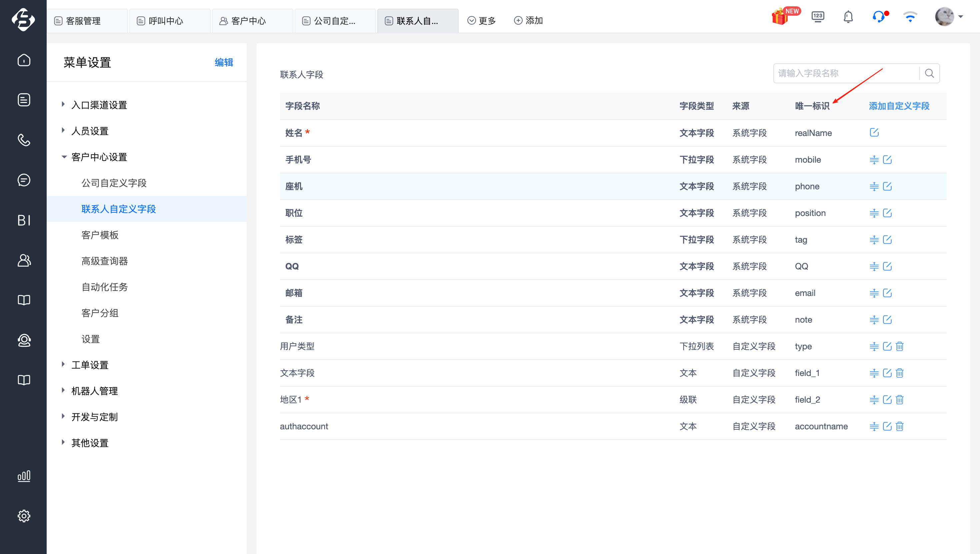Open the user avatar menu
The width and height of the screenshot is (980, 554).
point(949,17)
